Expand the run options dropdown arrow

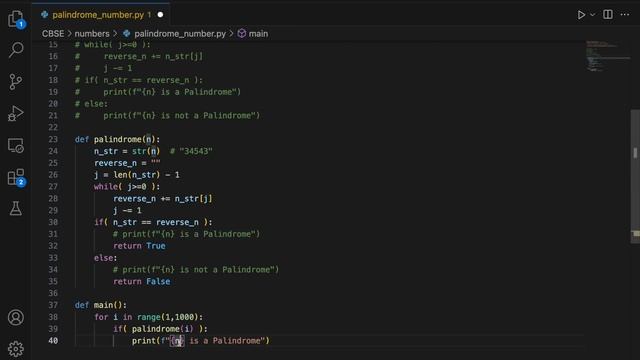coord(593,15)
